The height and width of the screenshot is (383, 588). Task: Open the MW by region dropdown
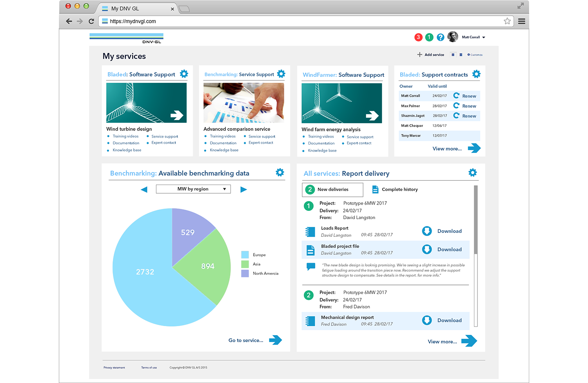(x=193, y=189)
